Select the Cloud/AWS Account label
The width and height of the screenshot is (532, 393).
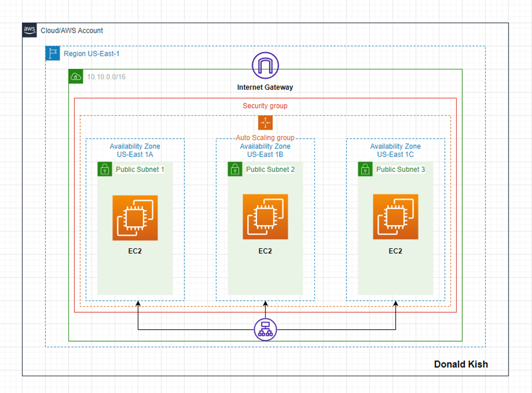click(x=72, y=31)
